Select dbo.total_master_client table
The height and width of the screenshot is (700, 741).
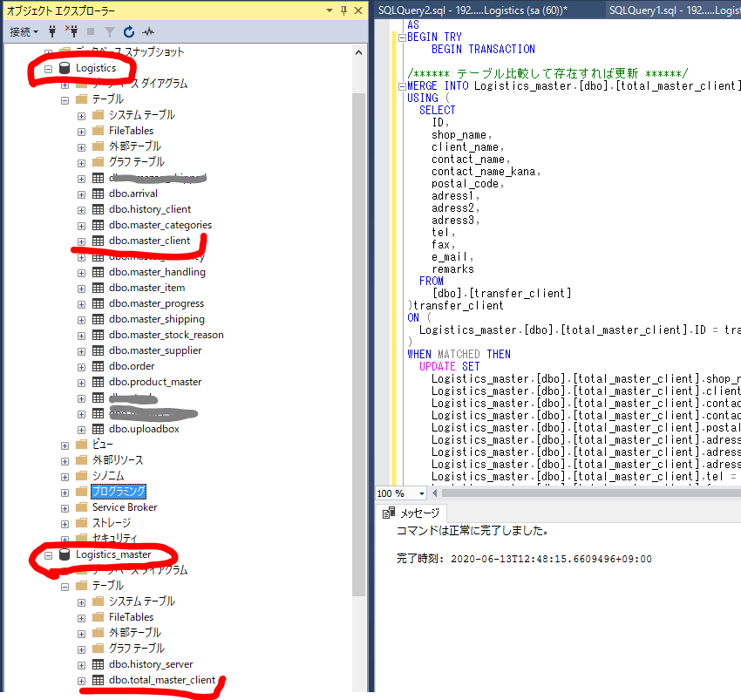click(162, 680)
